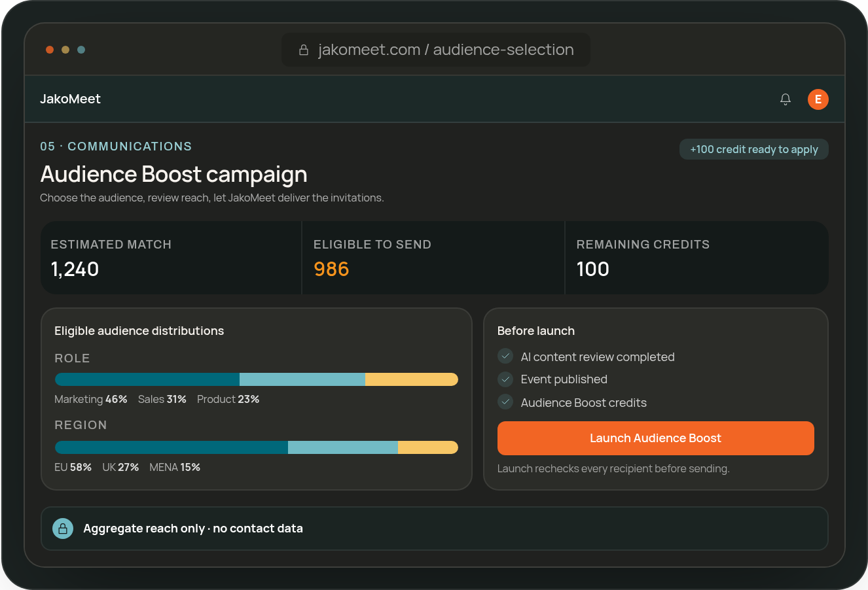868x590 pixels.
Task: Focus the jakomeet.com address bar
Action: tap(436, 50)
